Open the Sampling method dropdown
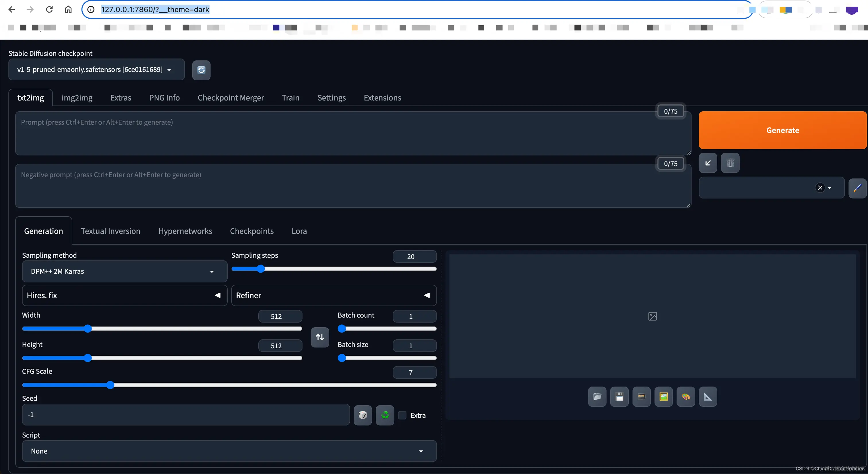Screen dimensions: 868x474 coord(124,271)
